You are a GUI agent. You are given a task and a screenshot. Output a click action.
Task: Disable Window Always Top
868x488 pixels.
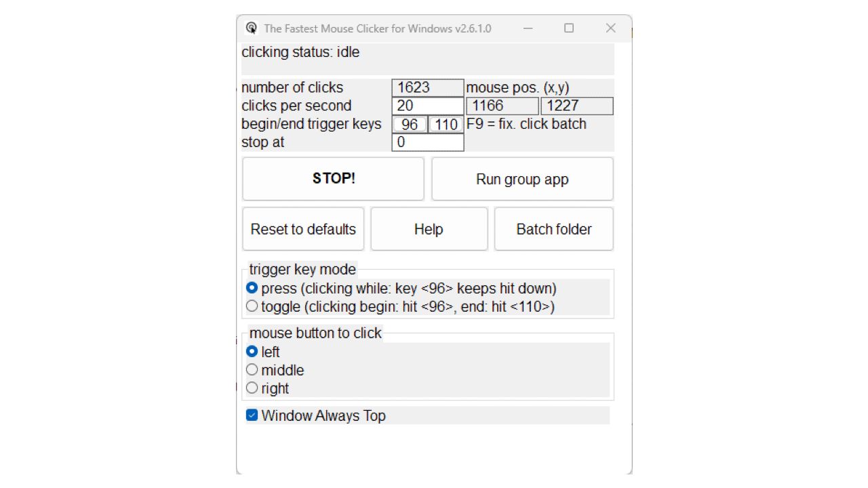252,415
